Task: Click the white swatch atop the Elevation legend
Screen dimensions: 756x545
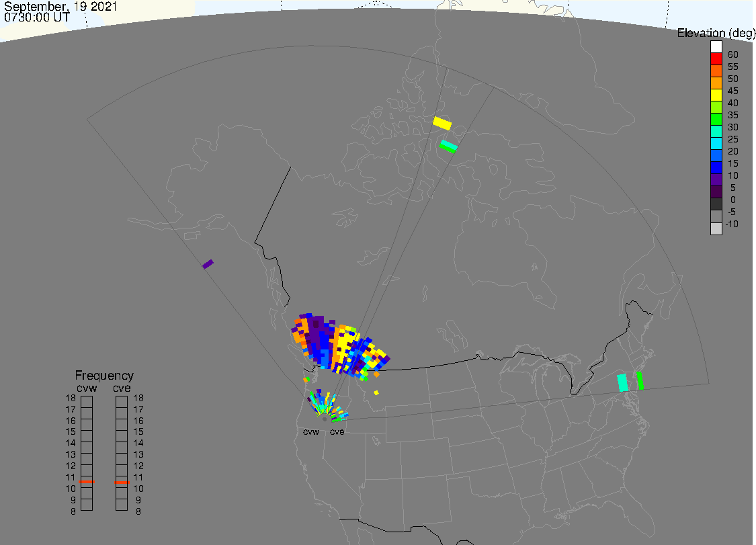Action: [716, 47]
